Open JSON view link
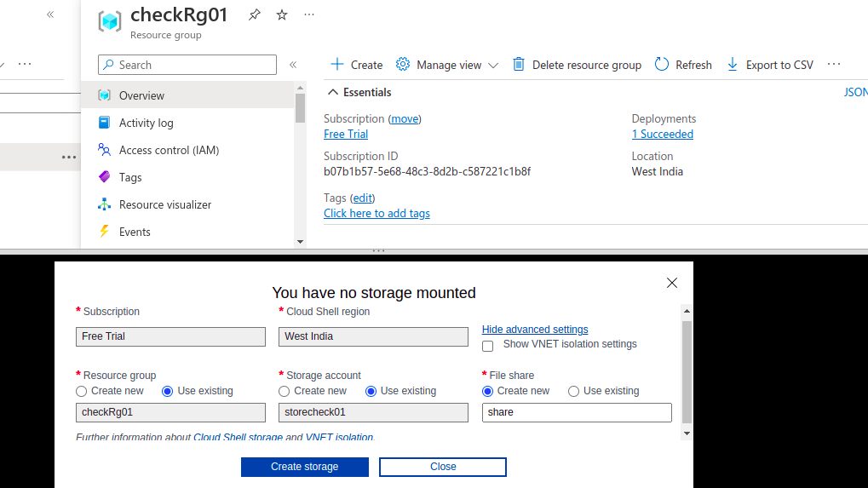Screen dimensions: 868x488 tap(855, 92)
